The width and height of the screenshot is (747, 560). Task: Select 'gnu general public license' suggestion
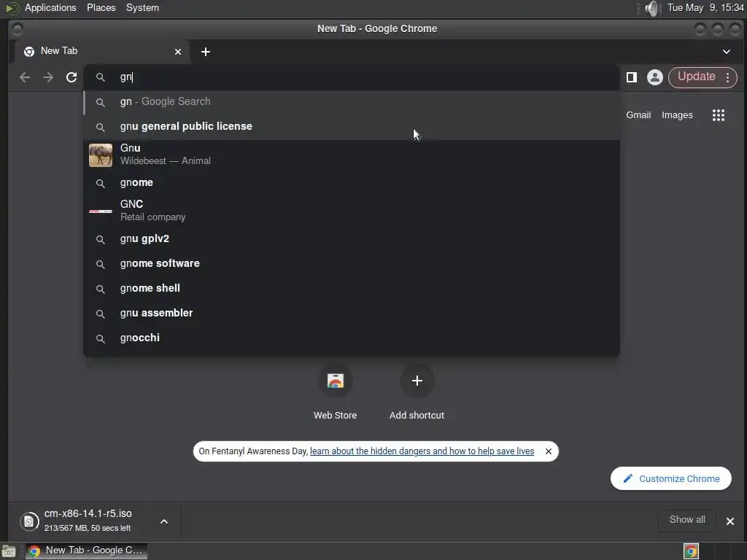(x=352, y=127)
